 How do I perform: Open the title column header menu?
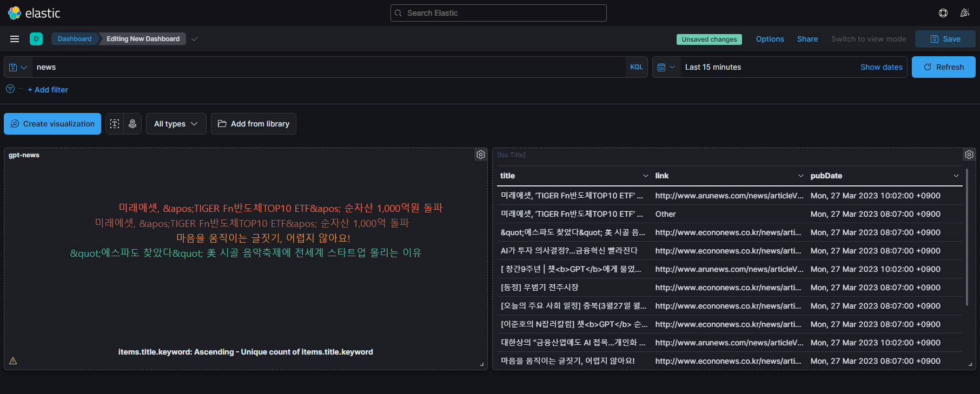[645, 176]
